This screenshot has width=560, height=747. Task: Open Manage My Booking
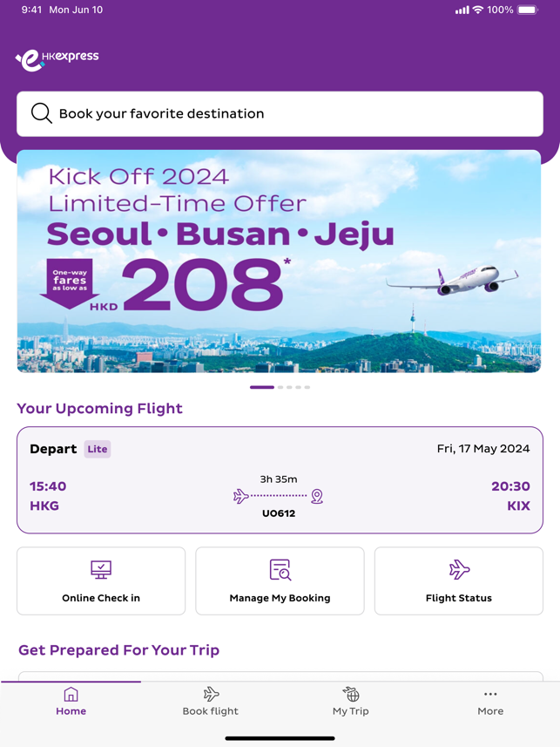280,581
